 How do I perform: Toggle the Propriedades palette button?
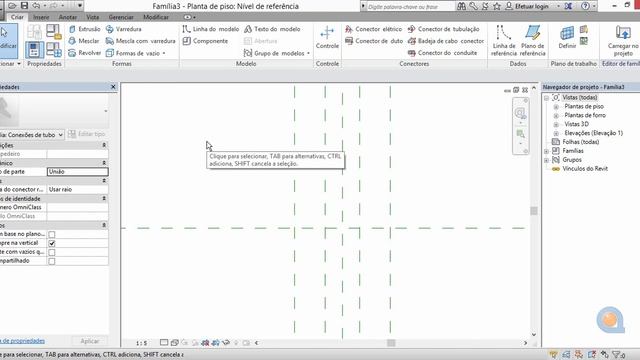coord(34,50)
